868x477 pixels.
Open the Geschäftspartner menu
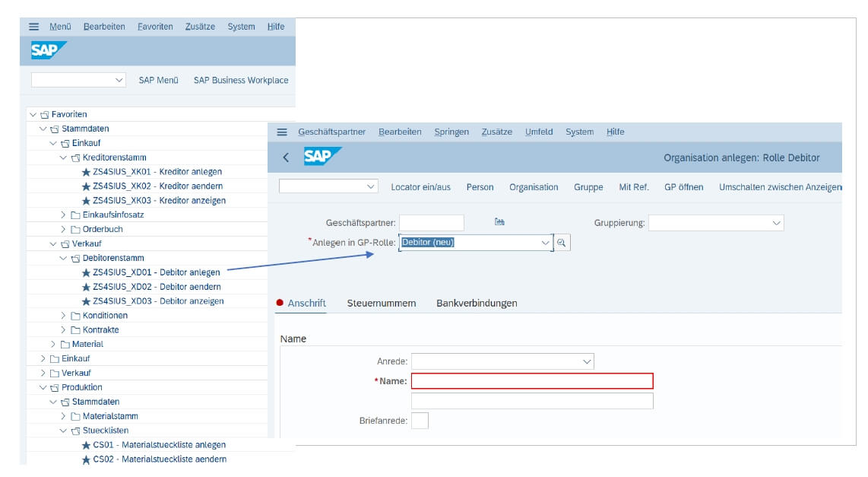pyautogui.click(x=331, y=132)
